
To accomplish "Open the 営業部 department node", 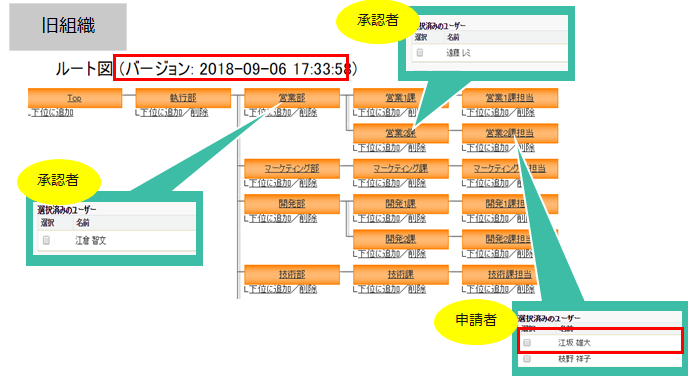I will point(292,98).
